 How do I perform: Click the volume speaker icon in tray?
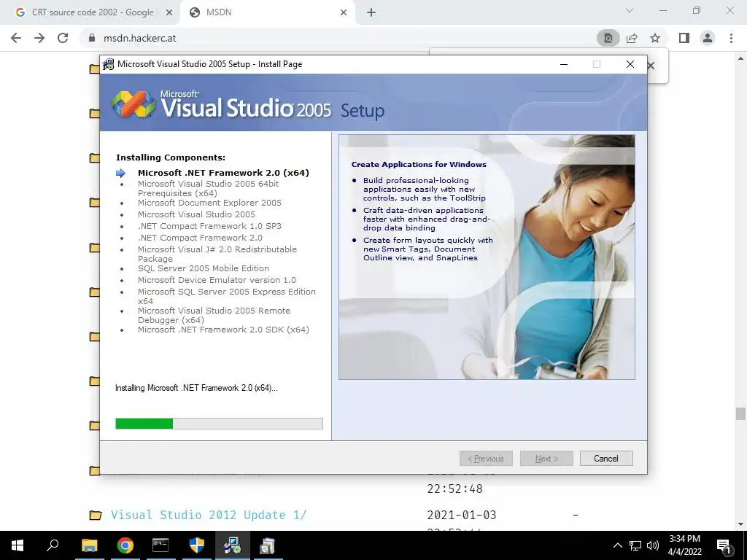coord(653,545)
